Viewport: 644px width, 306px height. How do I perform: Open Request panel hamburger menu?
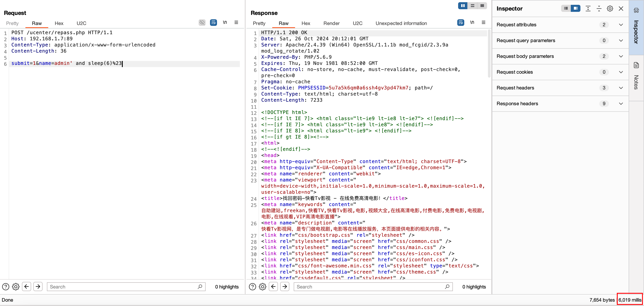click(x=236, y=23)
